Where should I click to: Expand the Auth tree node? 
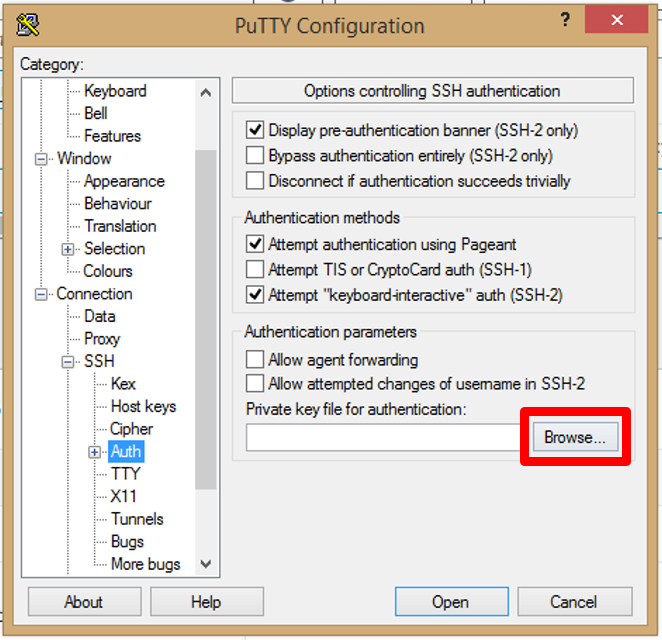click(95, 452)
